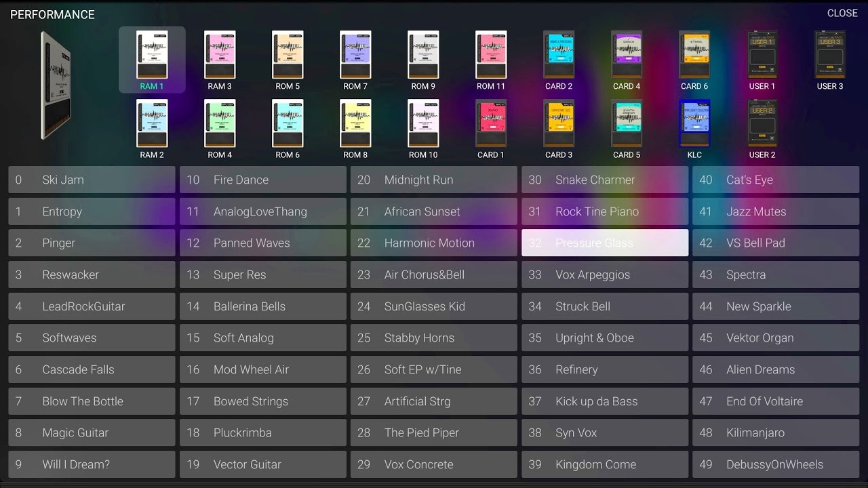
Task: Select the ROM 11 card
Action: tap(491, 55)
